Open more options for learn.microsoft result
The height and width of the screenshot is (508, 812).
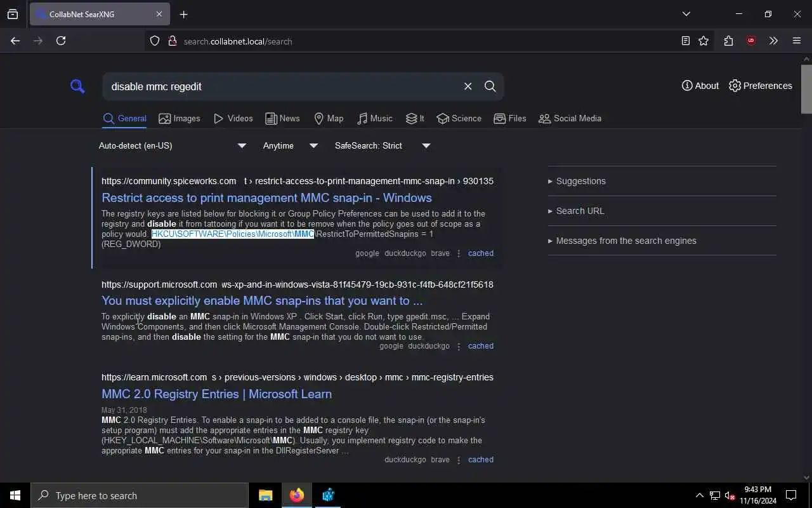[x=459, y=460]
